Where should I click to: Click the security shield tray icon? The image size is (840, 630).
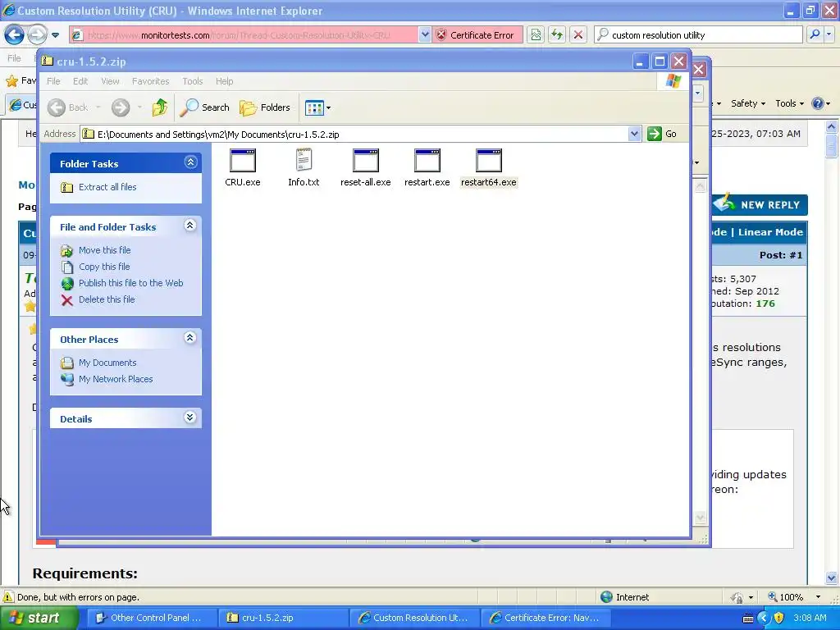tap(779, 618)
